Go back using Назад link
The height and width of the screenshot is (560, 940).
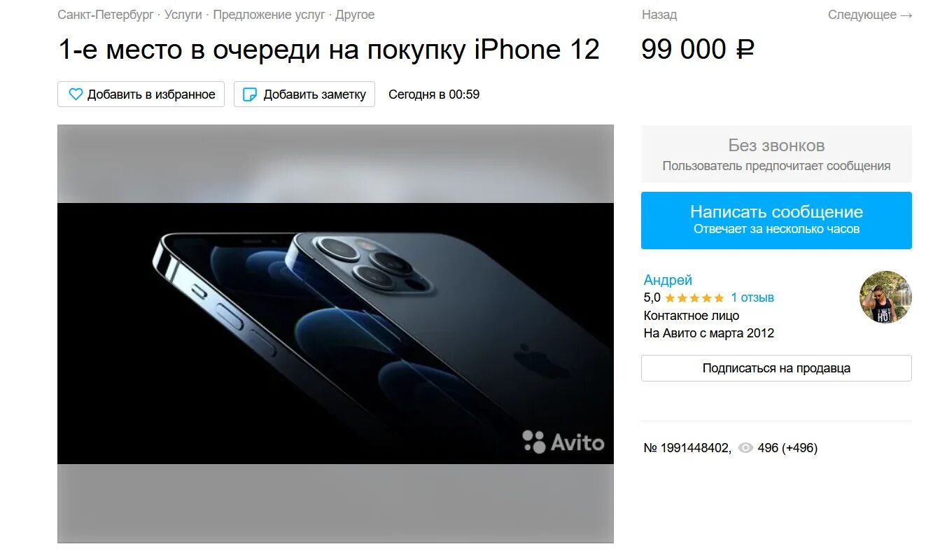[x=659, y=15]
